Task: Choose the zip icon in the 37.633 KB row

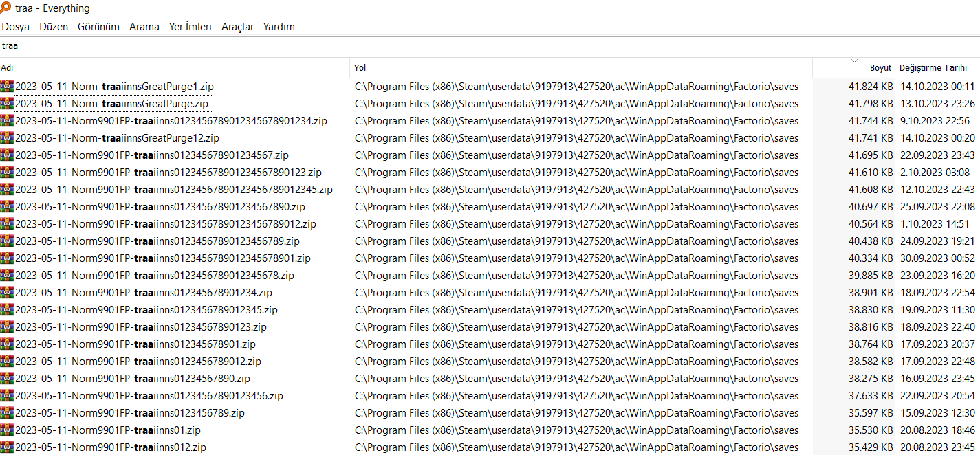Action: tap(7, 396)
